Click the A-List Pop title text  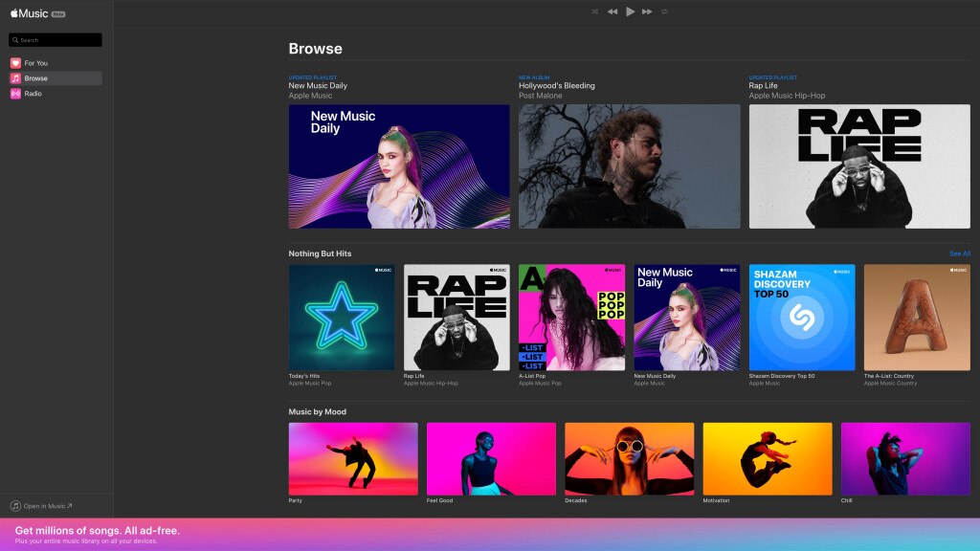[532, 376]
